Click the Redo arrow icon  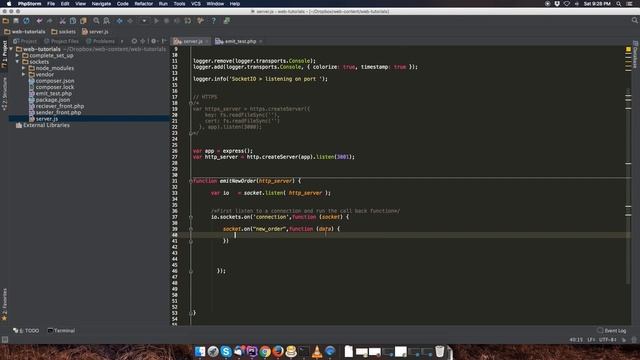(x=49, y=21)
